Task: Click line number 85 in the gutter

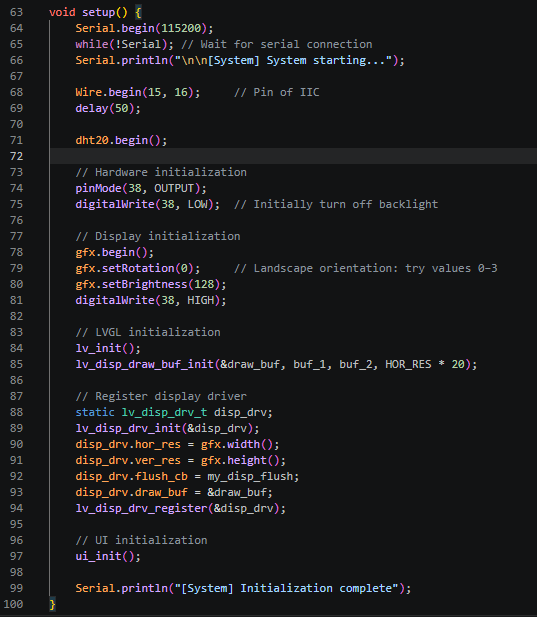Action: [16, 364]
